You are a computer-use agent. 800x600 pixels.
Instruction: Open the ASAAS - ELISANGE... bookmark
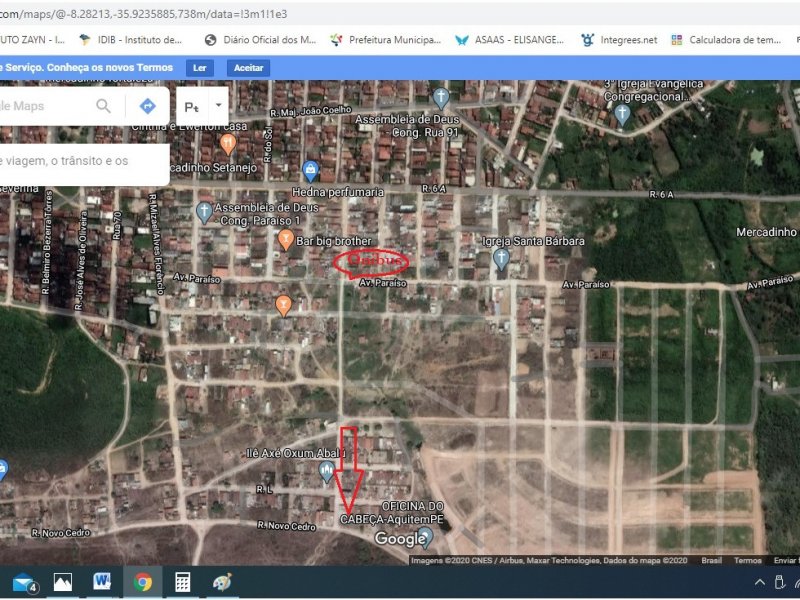point(510,40)
